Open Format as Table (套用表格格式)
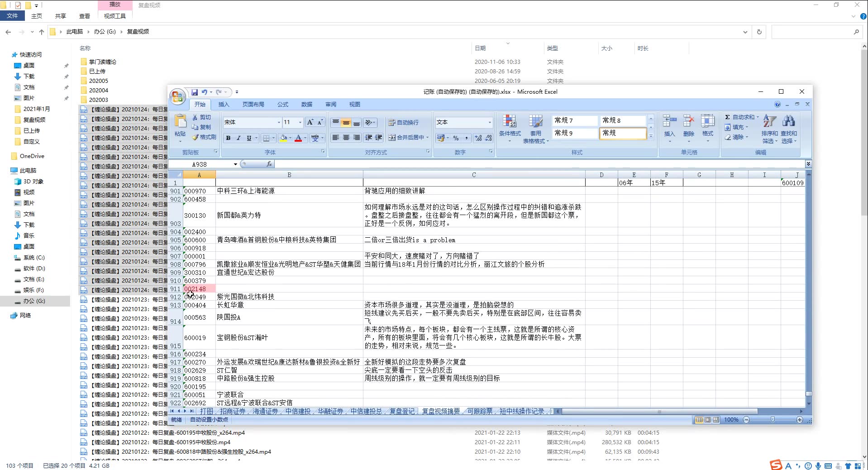This screenshot has width=868, height=470. click(x=535, y=129)
